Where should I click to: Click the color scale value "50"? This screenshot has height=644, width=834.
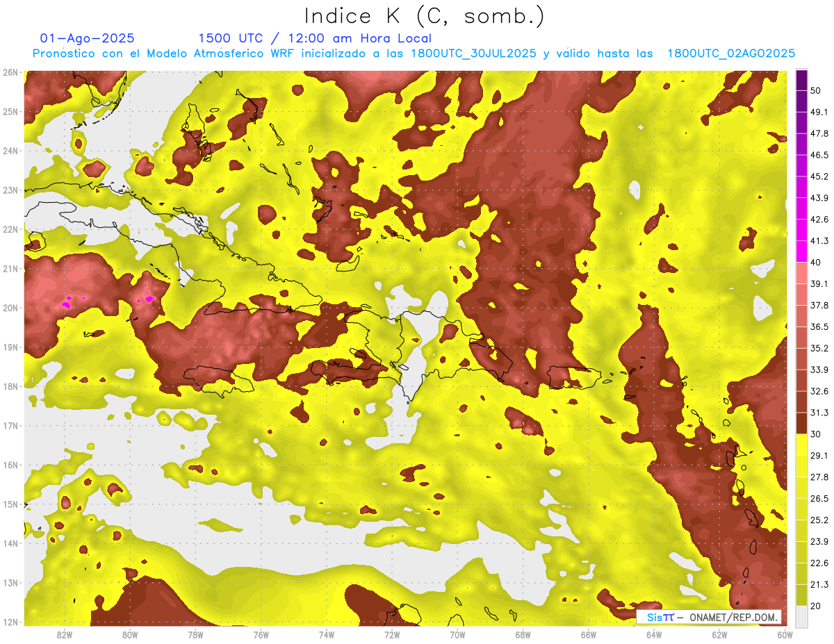816,90
